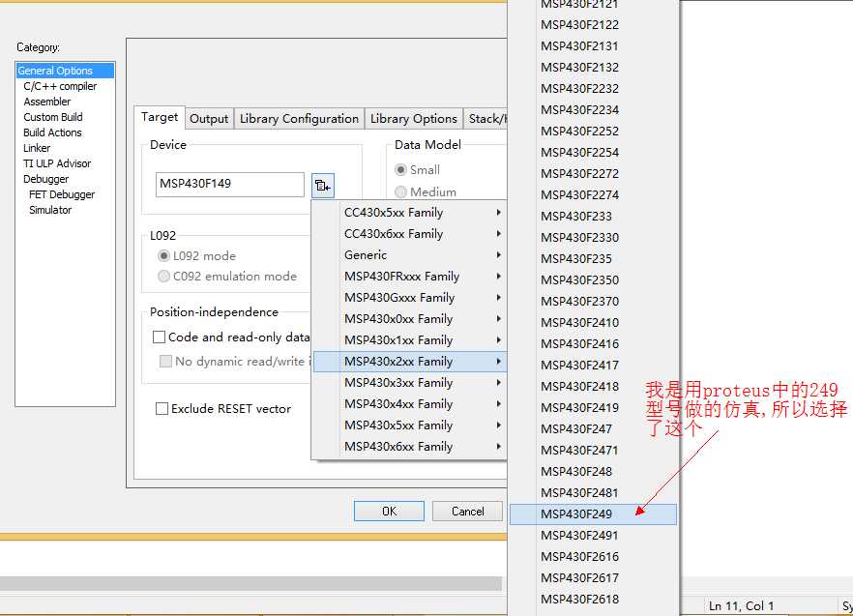The width and height of the screenshot is (853, 616).
Task: Toggle No dynamic read/write checkbox
Action: [165, 361]
